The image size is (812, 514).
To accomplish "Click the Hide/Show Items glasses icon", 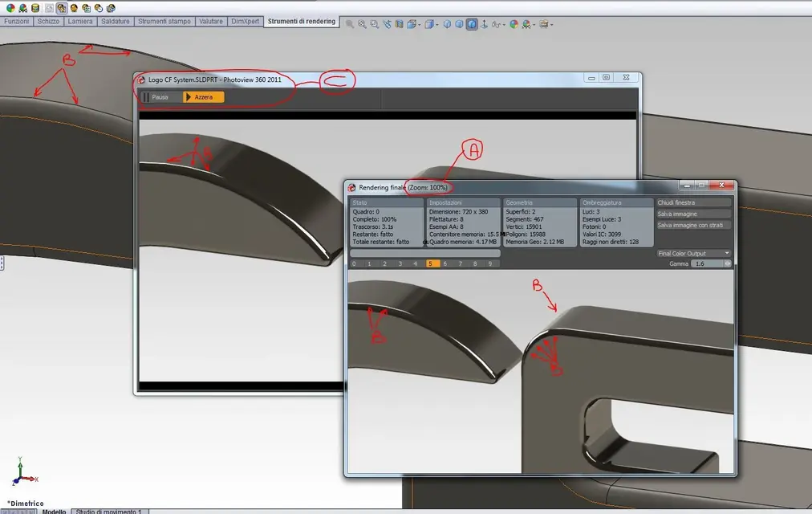I will 496,24.
